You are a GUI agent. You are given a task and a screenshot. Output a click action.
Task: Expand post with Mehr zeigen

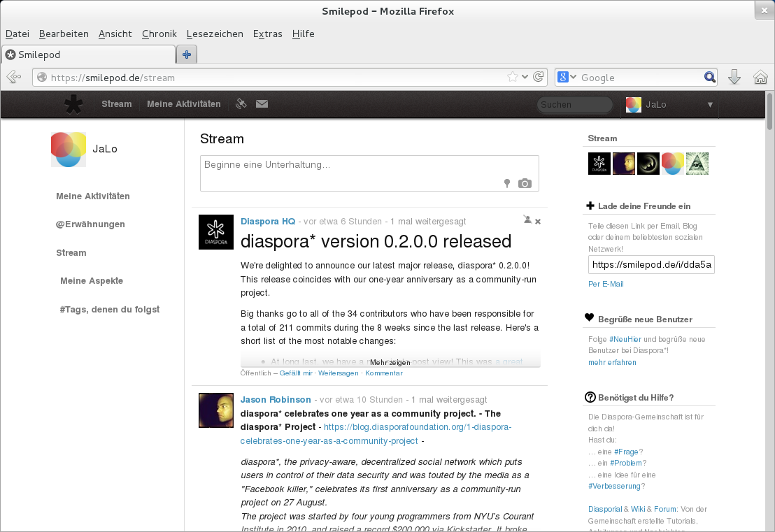(x=390, y=362)
